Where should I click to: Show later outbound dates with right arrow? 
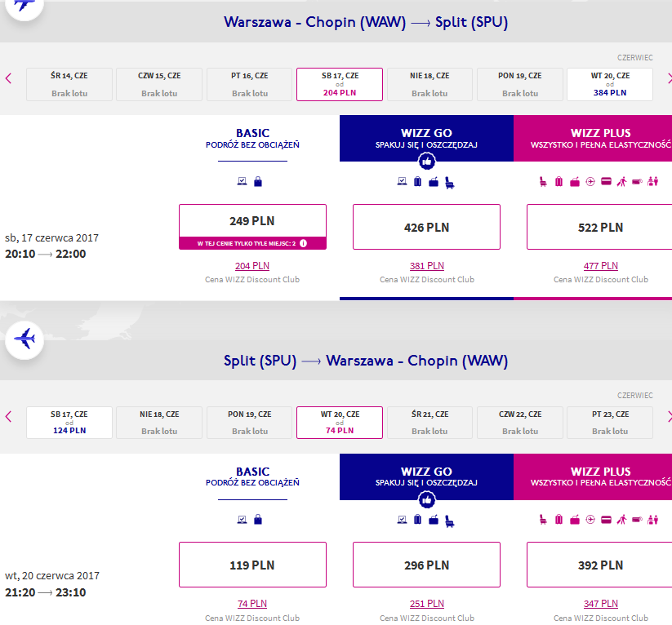tap(669, 78)
